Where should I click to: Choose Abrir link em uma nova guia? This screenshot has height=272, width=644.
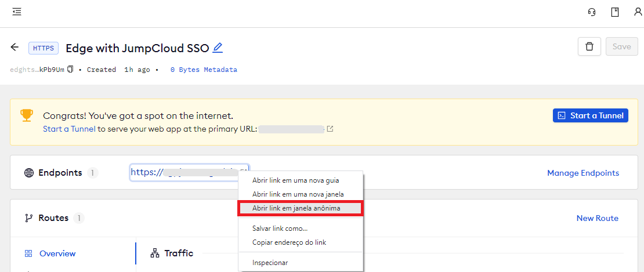pyautogui.click(x=301, y=180)
